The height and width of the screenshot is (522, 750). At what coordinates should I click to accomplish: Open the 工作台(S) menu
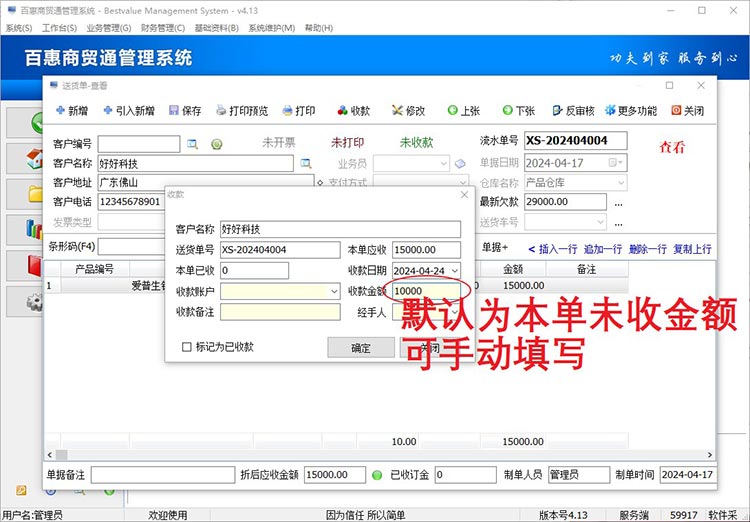click(59, 28)
